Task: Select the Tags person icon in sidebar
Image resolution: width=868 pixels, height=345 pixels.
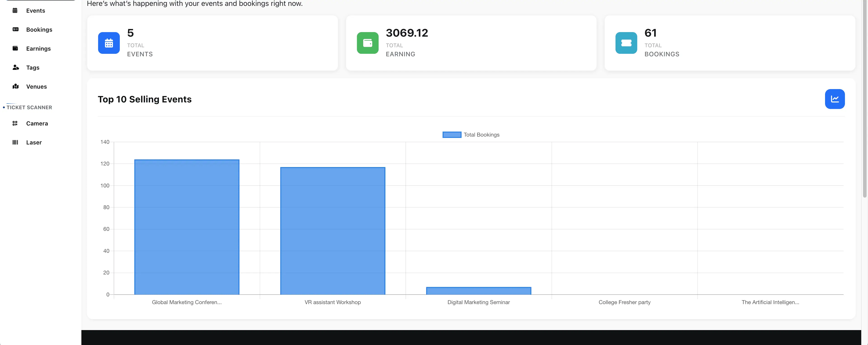Action: click(x=15, y=67)
